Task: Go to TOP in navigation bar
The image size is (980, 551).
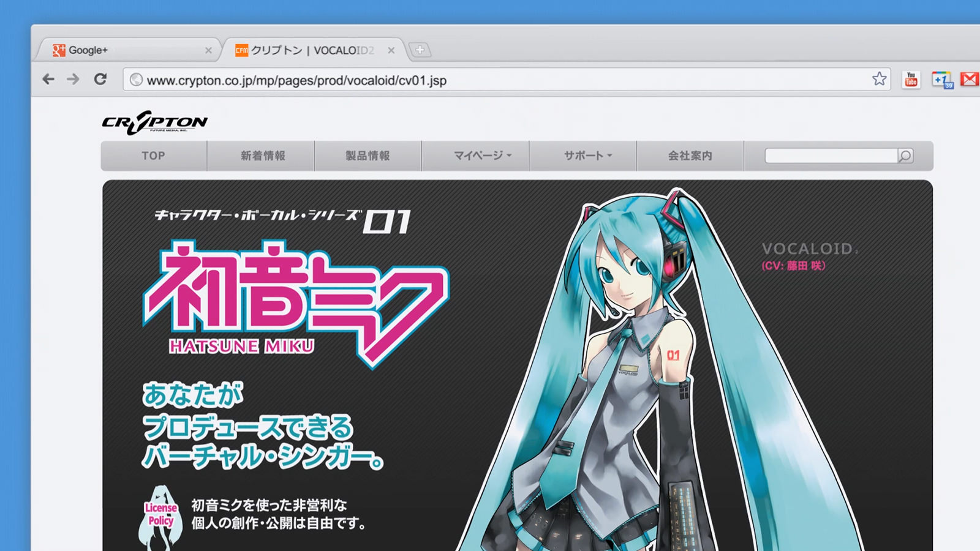Action: click(153, 156)
